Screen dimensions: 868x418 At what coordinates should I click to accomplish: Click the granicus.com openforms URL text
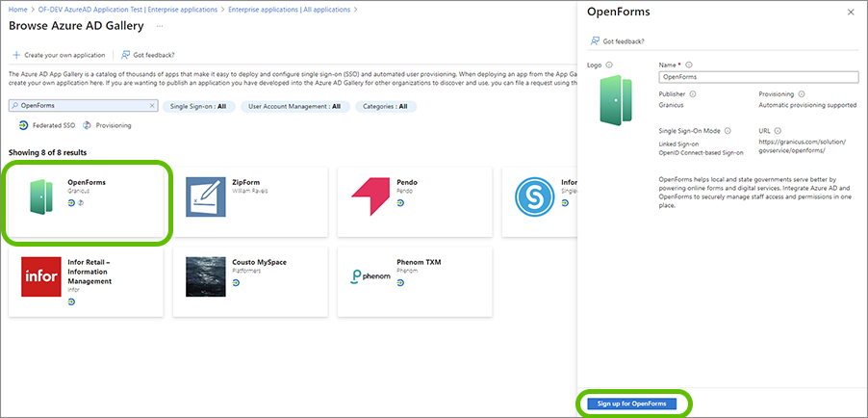pyautogui.click(x=803, y=146)
